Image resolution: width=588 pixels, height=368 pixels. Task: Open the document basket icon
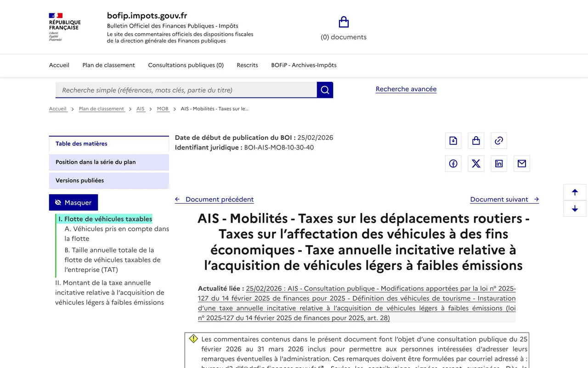click(344, 22)
